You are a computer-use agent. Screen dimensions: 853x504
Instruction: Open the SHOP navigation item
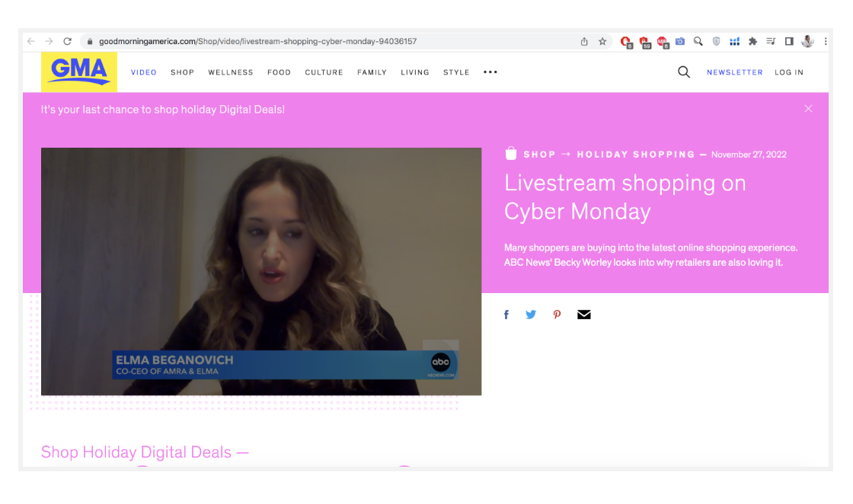[182, 72]
